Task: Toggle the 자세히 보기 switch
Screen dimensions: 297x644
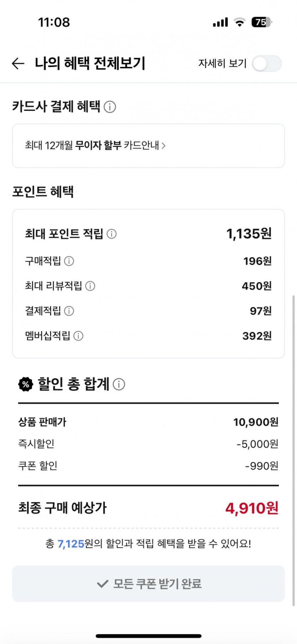Action: pos(266,64)
